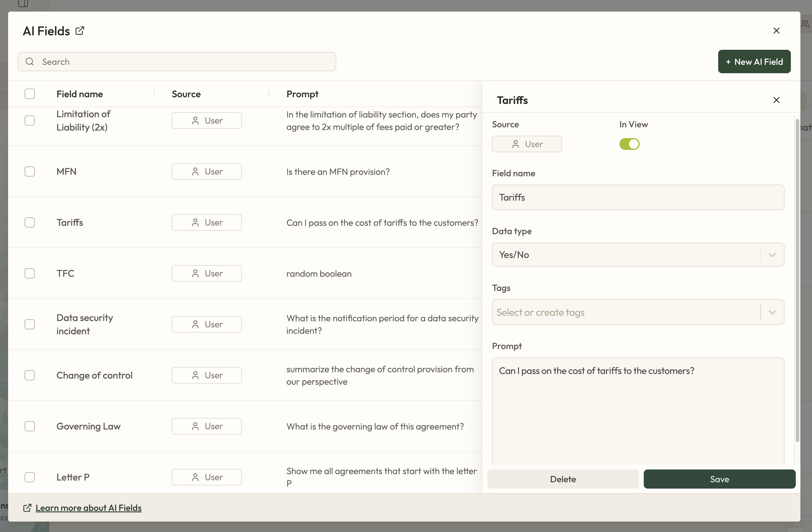Check the select-all header checkbox

pos(30,94)
